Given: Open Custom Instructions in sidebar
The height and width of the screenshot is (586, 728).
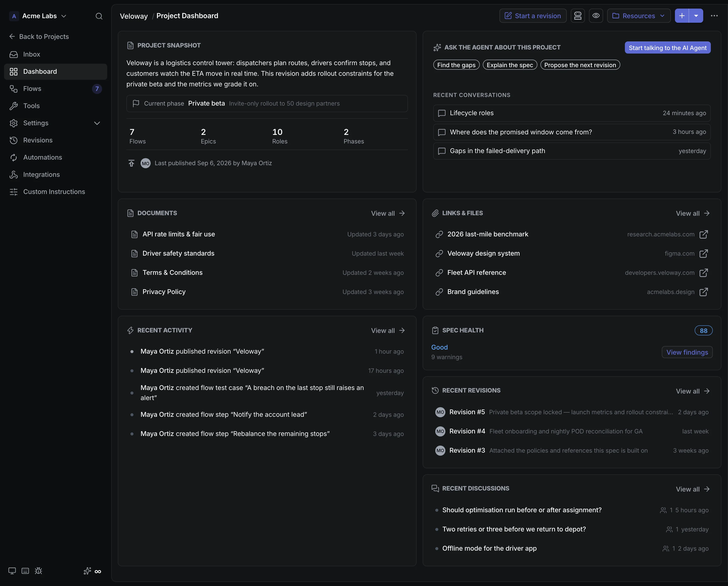Looking at the screenshot, I should (x=55, y=192).
